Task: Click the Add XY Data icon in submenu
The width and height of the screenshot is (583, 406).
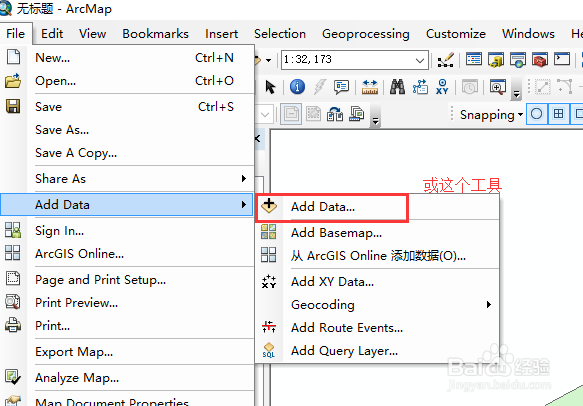Action: (269, 281)
